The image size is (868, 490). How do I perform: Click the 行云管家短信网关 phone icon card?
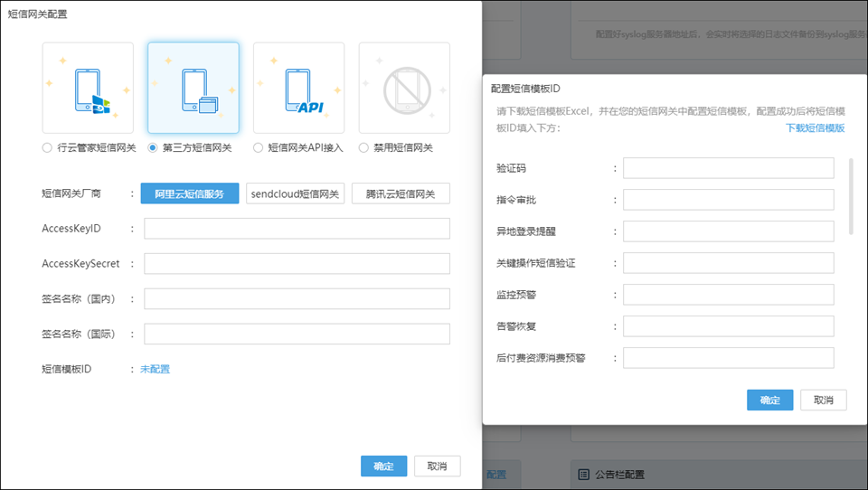[88, 89]
